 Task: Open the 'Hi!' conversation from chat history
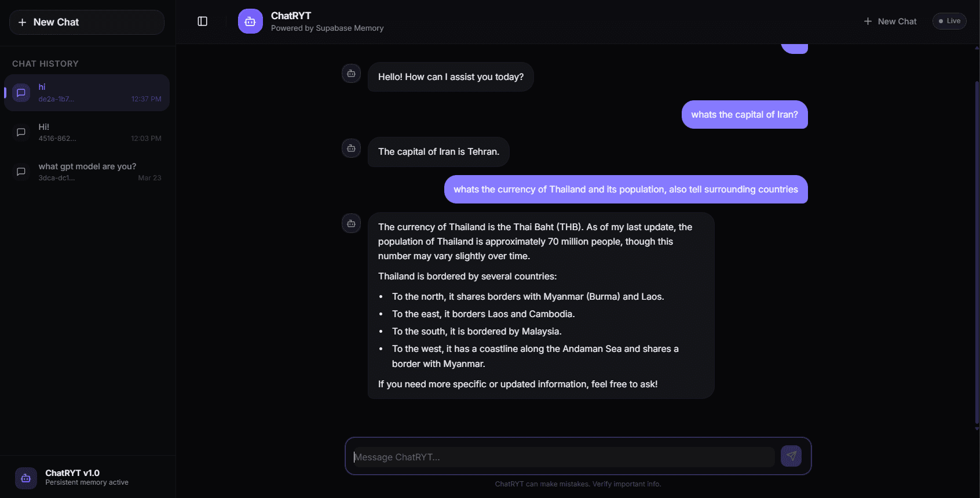pos(87,132)
